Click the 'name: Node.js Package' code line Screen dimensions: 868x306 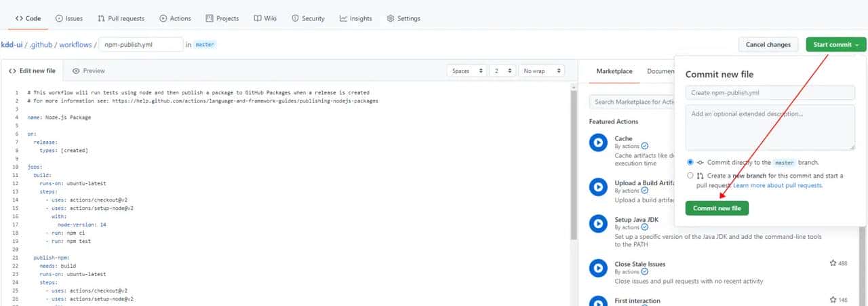pos(59,117)
